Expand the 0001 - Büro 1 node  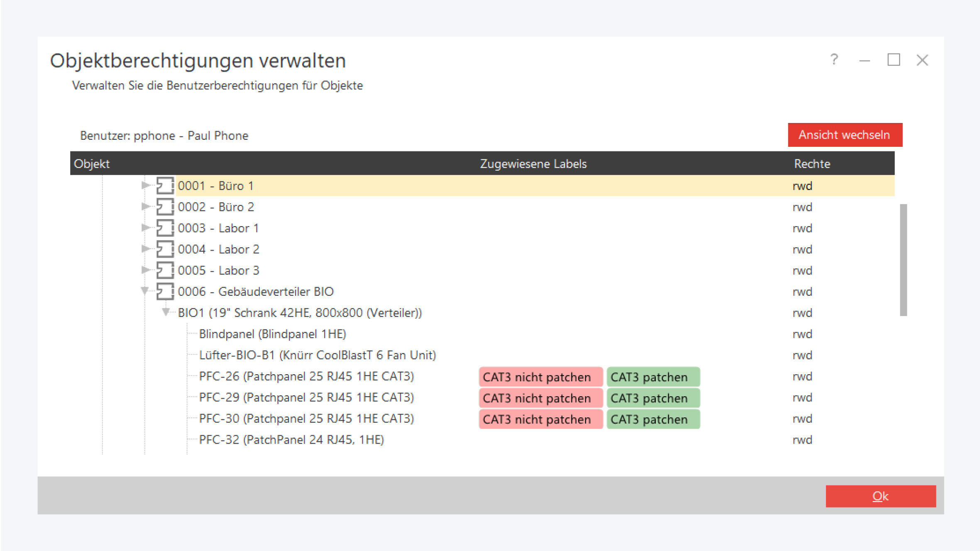[145, 185]
